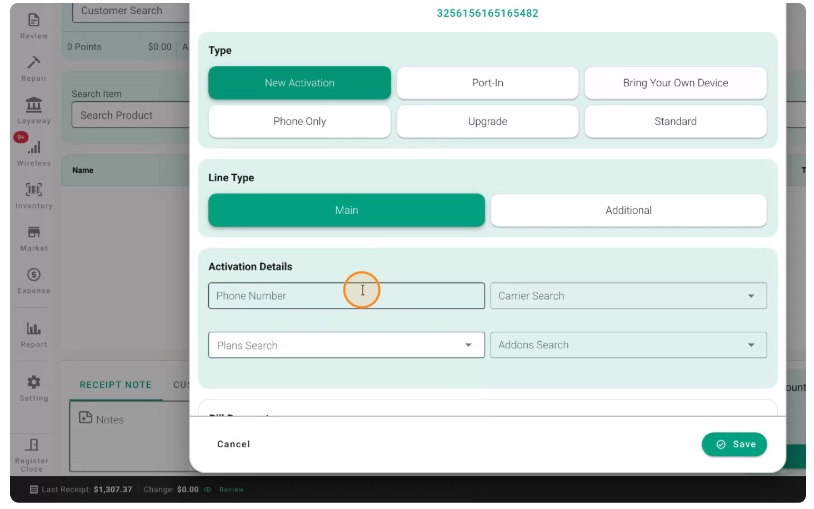Choose the Additional line type
The image size is (814, 509).
(628, 210)
